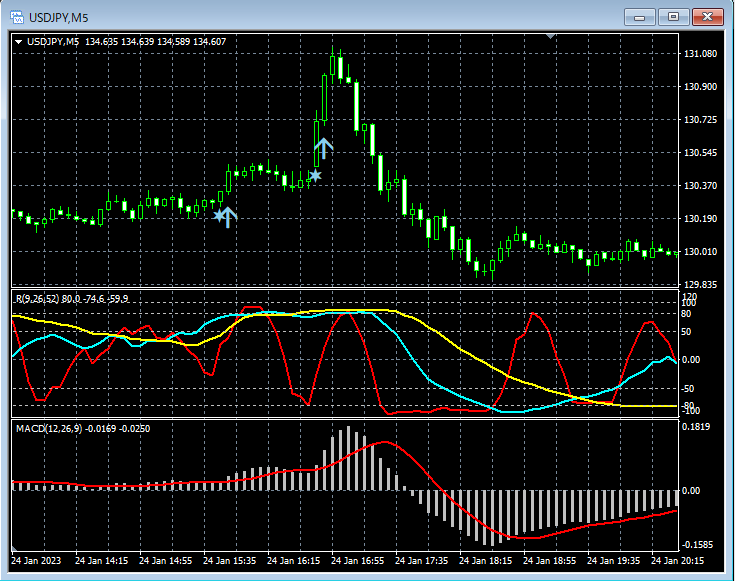Click the 24 Jan 14:15 time label

101,560
